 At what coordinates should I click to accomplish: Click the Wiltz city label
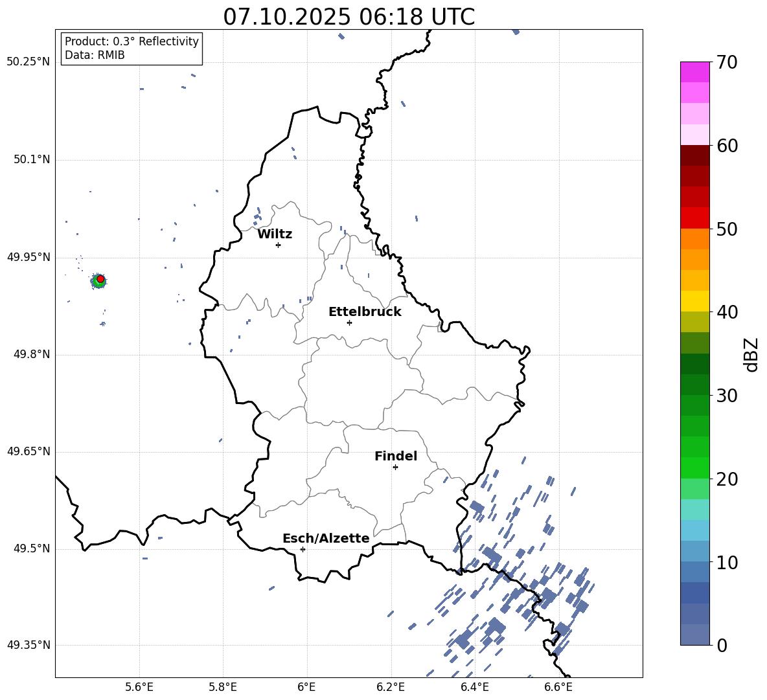[x=275, y=234]
